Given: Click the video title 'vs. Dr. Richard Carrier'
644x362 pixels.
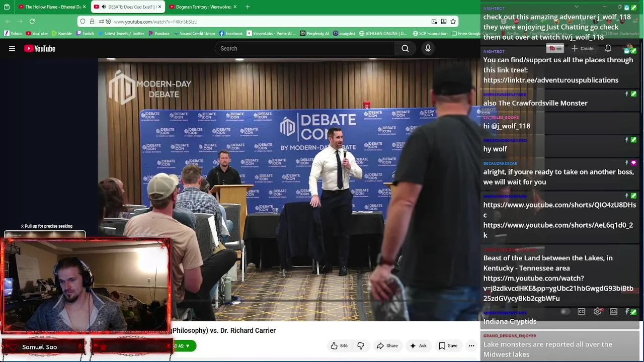Looking at the screenshot, I should tap(243, 331).
